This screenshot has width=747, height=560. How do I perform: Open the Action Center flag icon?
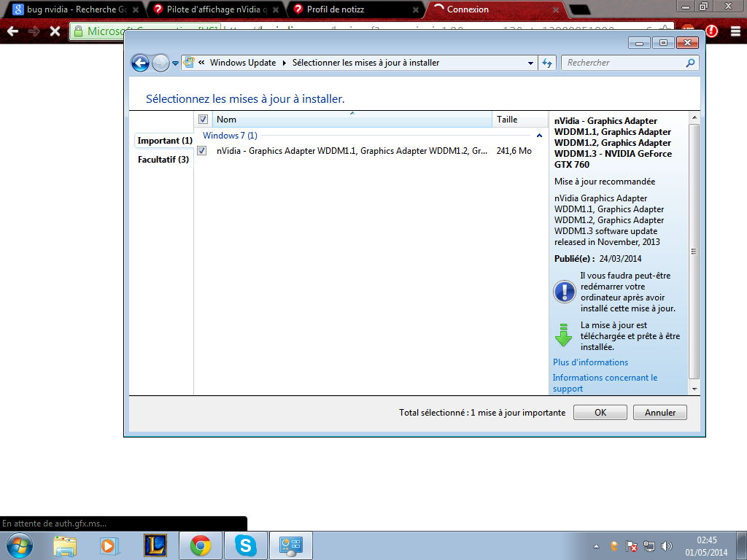pos(632,546)
